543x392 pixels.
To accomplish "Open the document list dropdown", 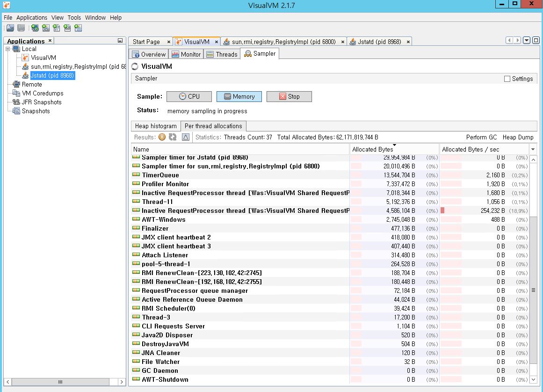I will (x=527, y=41).
